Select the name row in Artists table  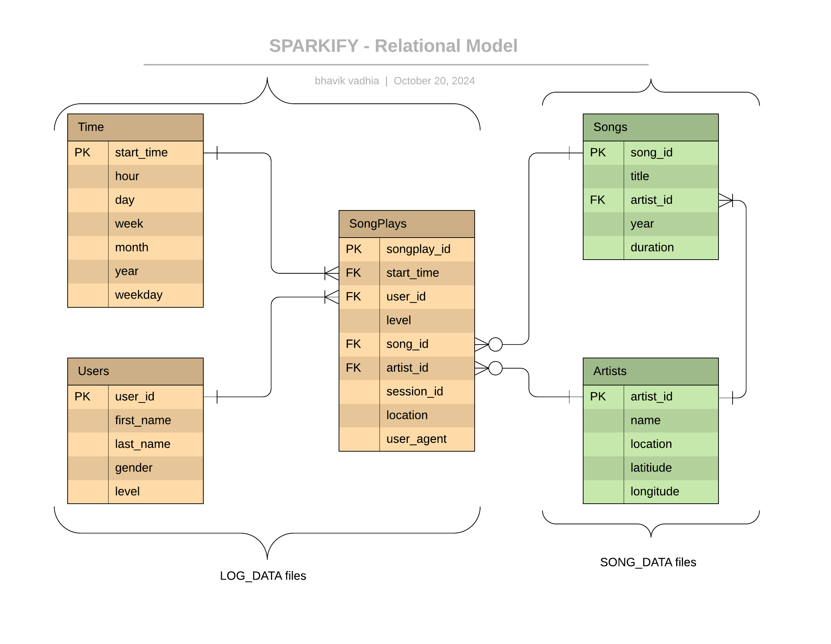coord(650,421)
